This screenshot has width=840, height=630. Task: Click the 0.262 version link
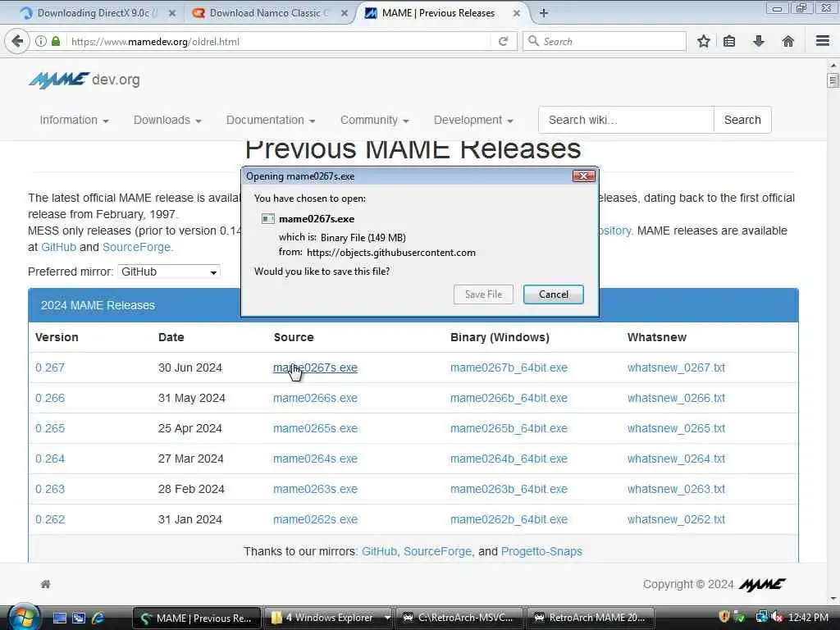tap(50, 519)
